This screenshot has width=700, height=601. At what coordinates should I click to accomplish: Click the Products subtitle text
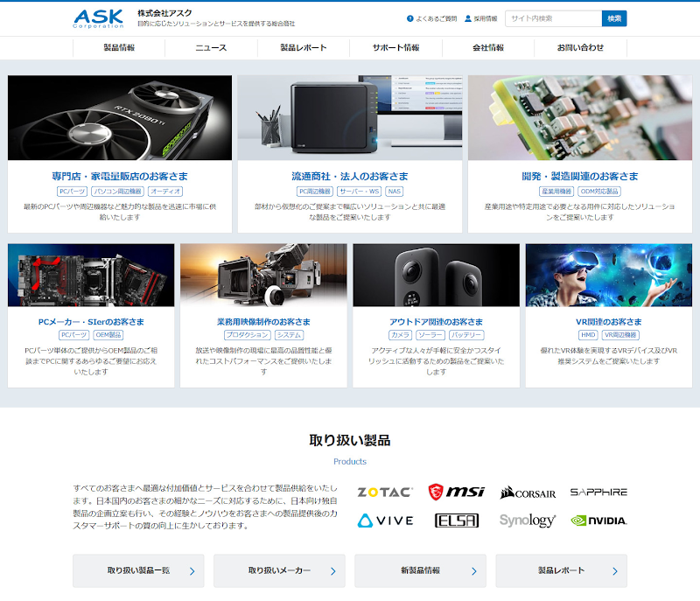[x=350, y=462]
